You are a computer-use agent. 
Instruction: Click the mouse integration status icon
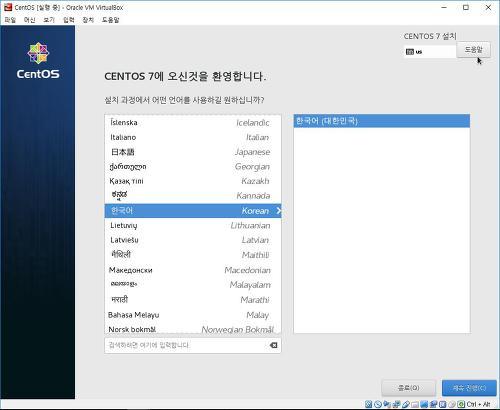[x=452, y=404]
